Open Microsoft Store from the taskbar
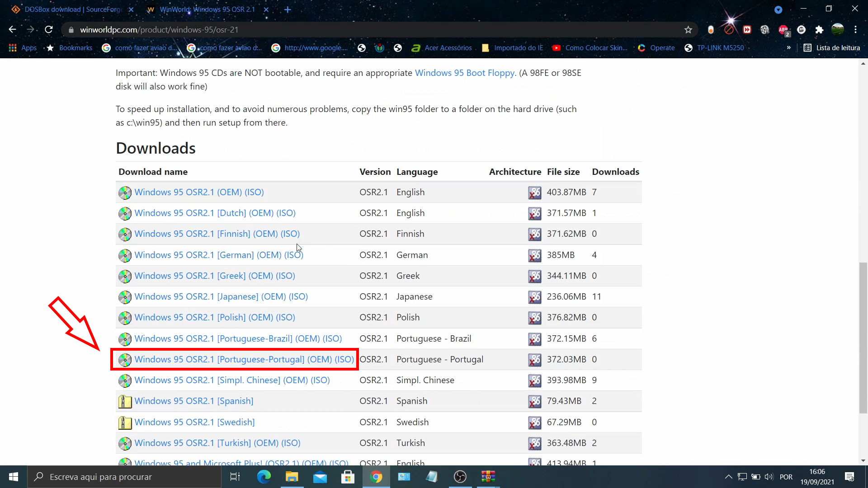Screen dimensions: 868x488 [x=348, y=477]
